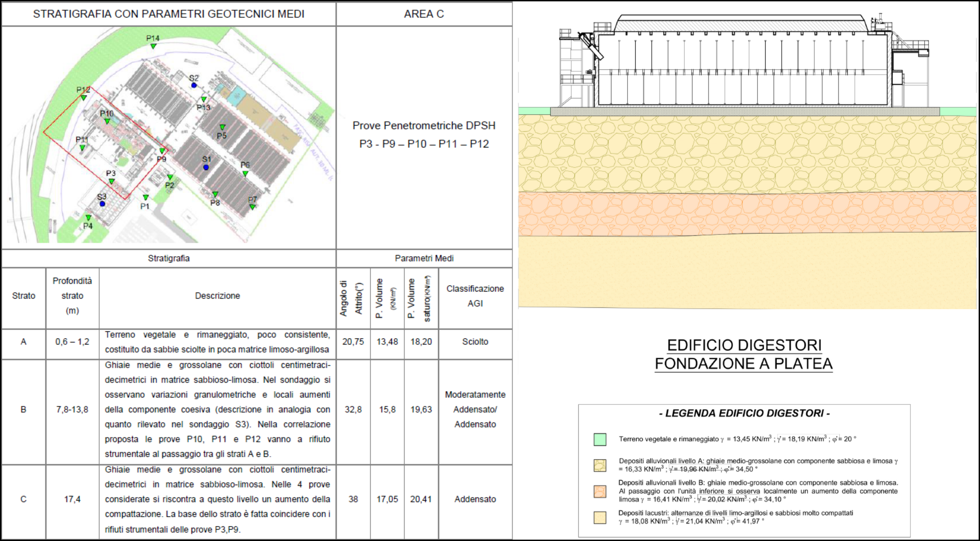Click the Strato C row label
The height and width of the screenshot is (541, 980).
click(x=24, y=499)
